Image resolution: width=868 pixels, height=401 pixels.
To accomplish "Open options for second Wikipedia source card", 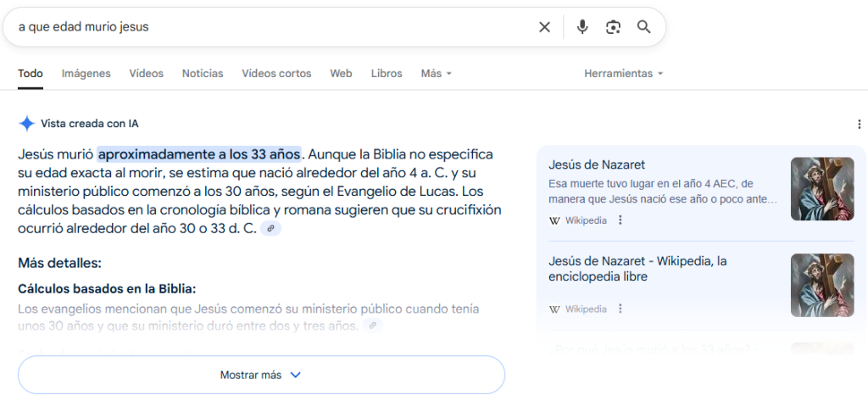I will (620, 309).
